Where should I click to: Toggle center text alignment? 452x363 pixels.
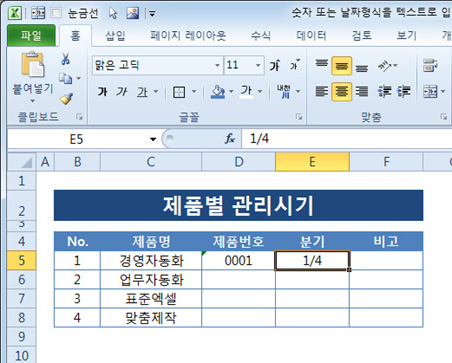[x=341, y=91]
